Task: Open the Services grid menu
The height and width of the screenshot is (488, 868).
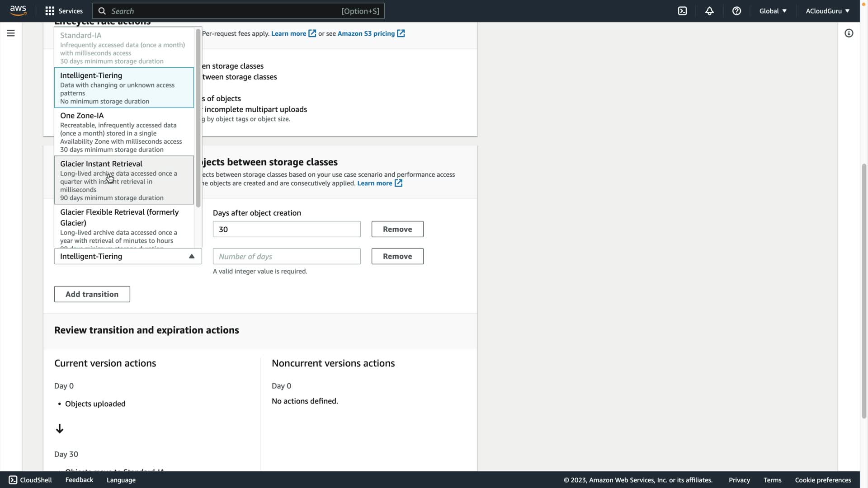Action: pos(50,11)
